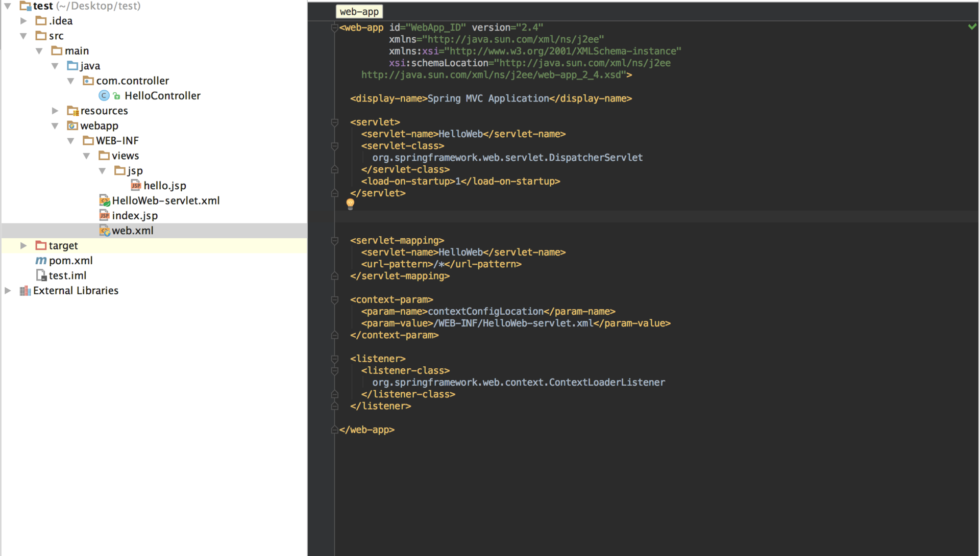The image size is (980, 556).
Task: Click the red target folder icon
Action: coord(41,245)
